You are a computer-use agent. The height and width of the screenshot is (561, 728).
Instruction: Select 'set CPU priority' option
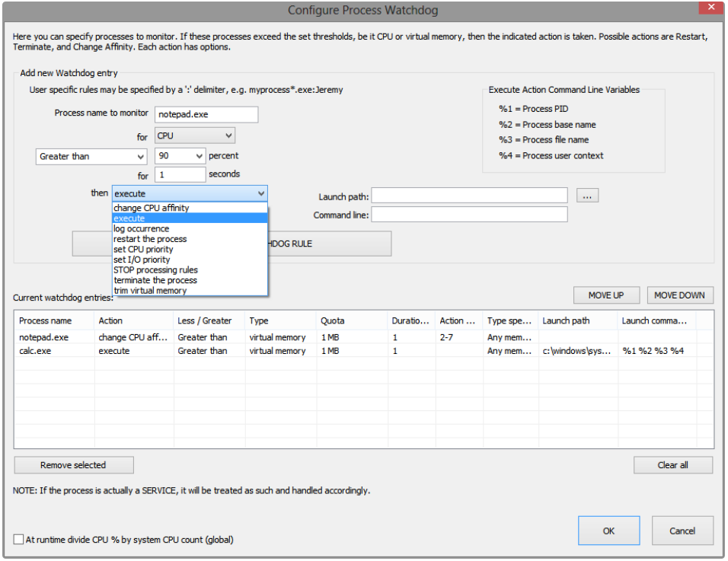pos(143,249)
